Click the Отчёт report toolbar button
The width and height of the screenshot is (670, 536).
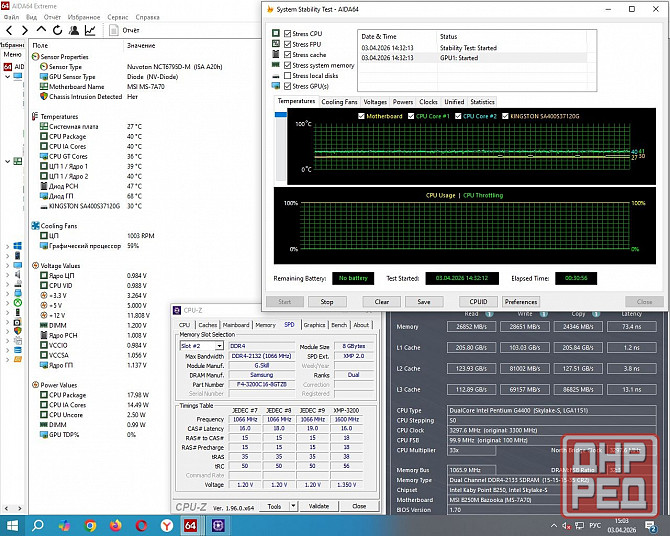124,30
